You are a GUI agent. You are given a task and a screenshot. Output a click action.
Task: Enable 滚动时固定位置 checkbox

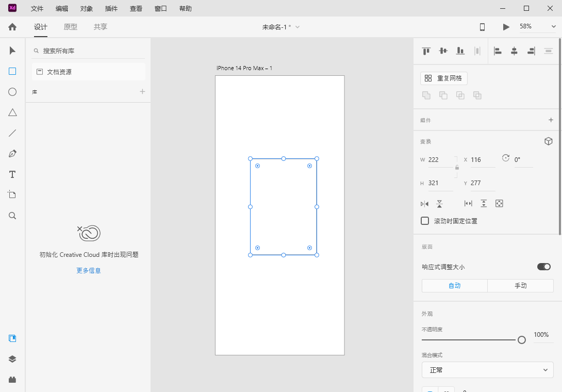point(425,221)
